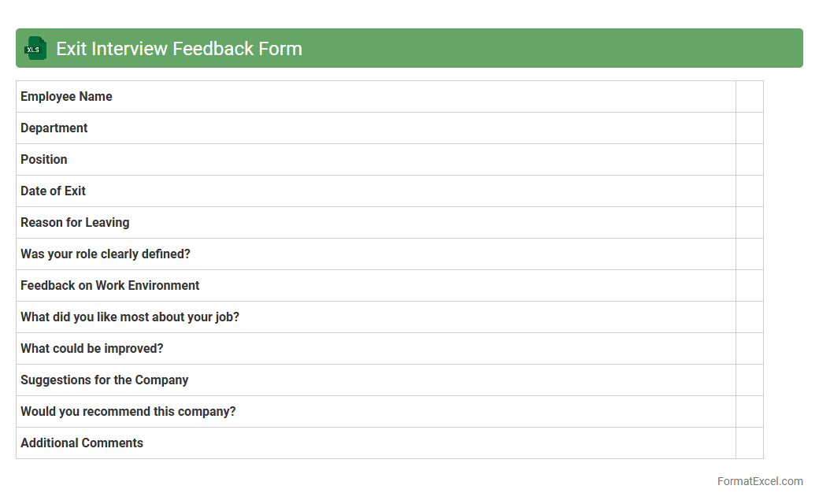Click the empty cell beside Employee Name
The width and height of the screenshot is (819, 504).
point(749,97)
